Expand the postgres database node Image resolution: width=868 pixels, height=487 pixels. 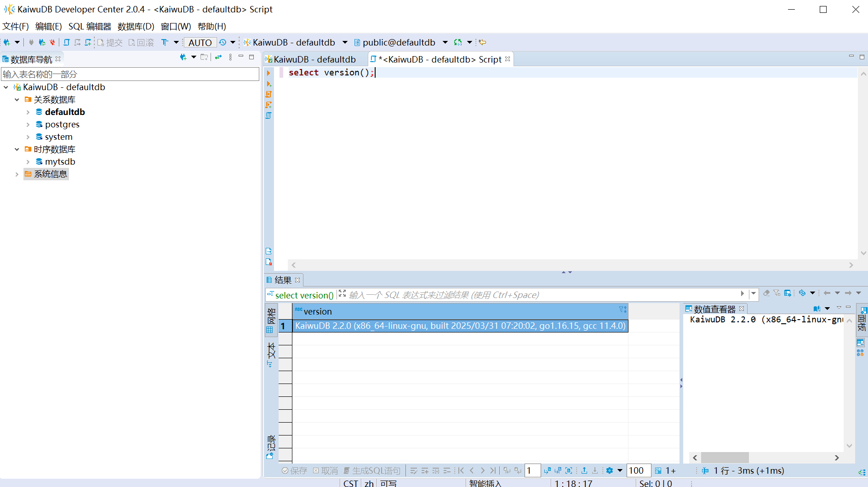click(28, 124)
